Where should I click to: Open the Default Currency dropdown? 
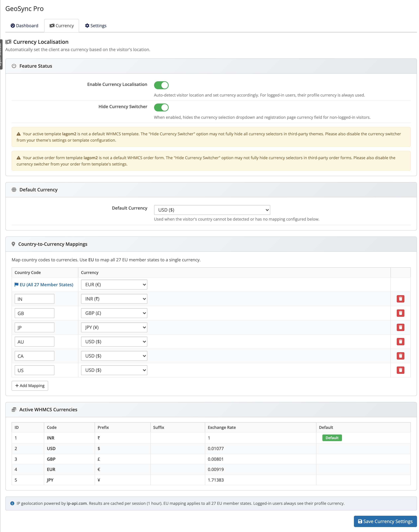[x=212, y=210]
